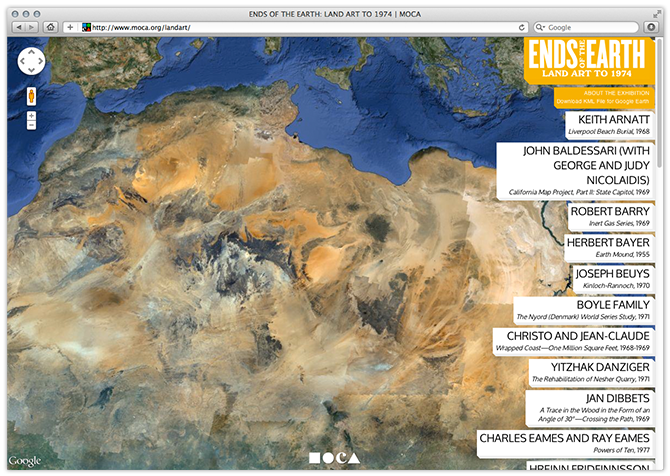Open Christo and Jean-Claude Wrapped Coast
This screenshot has height=476, width=670.
573,341
